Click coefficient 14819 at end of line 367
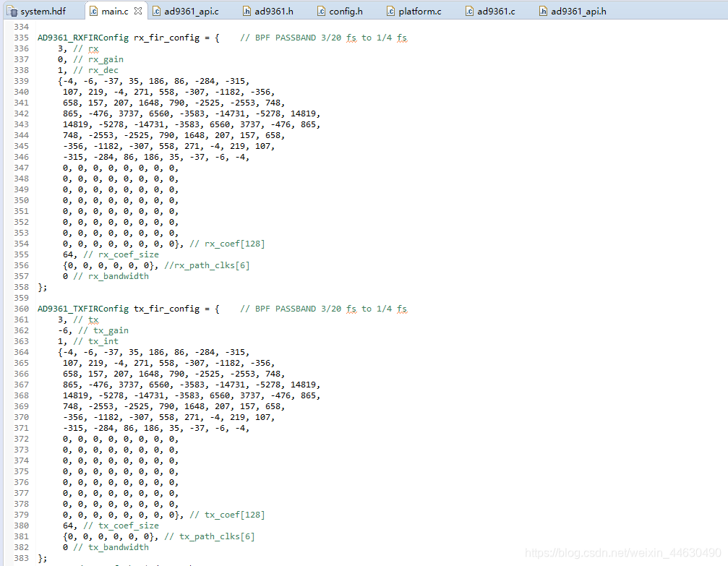 (303, 385)
